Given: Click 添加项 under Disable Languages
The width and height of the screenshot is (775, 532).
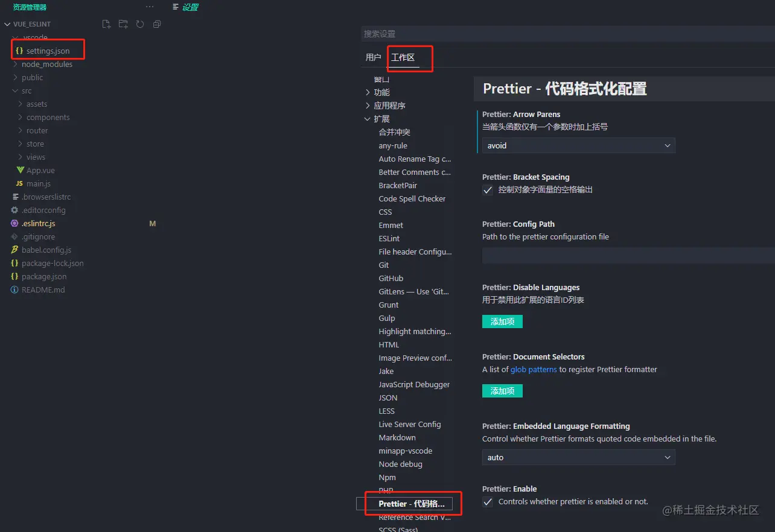Looking at the screenshot, I should (x=502, y=321).
